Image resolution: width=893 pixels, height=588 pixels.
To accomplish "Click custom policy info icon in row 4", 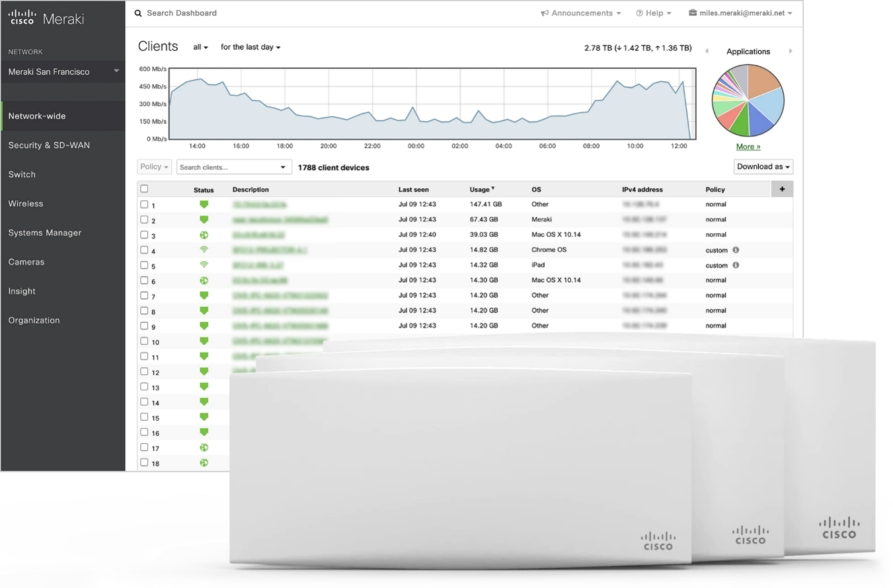I will tap(736, 250).
